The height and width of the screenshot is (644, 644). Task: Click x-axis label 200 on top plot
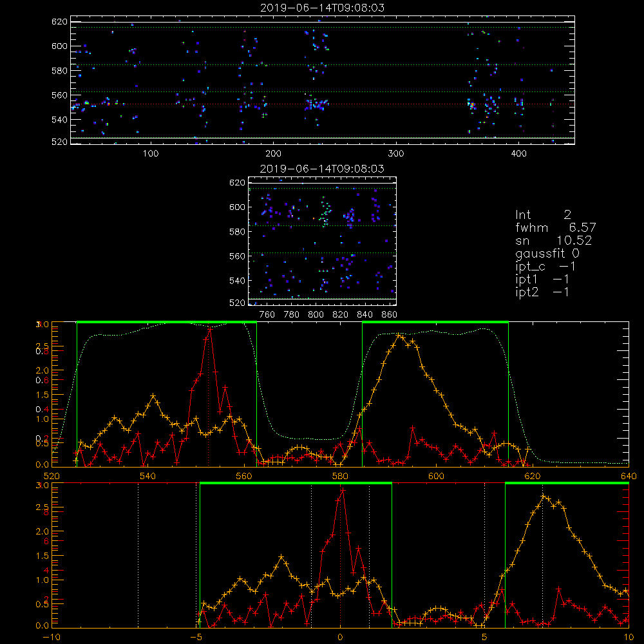(x=273, y=154)
